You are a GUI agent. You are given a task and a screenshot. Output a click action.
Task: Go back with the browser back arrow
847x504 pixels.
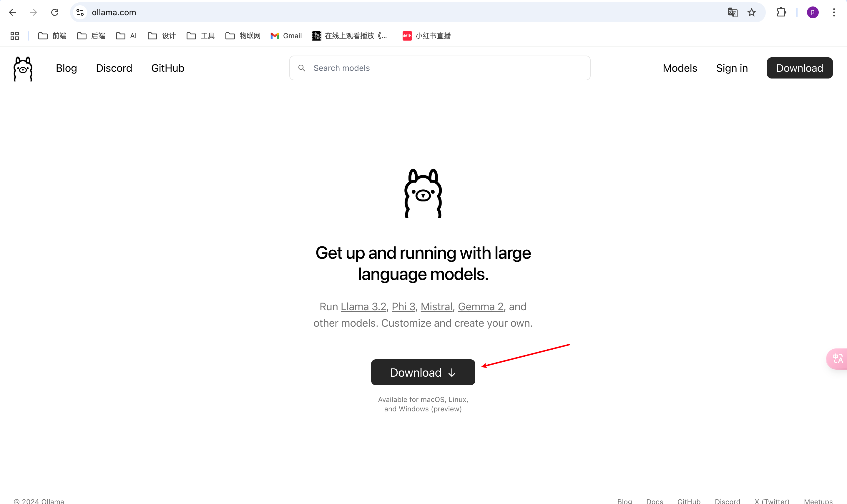click(x=13, y=13)
